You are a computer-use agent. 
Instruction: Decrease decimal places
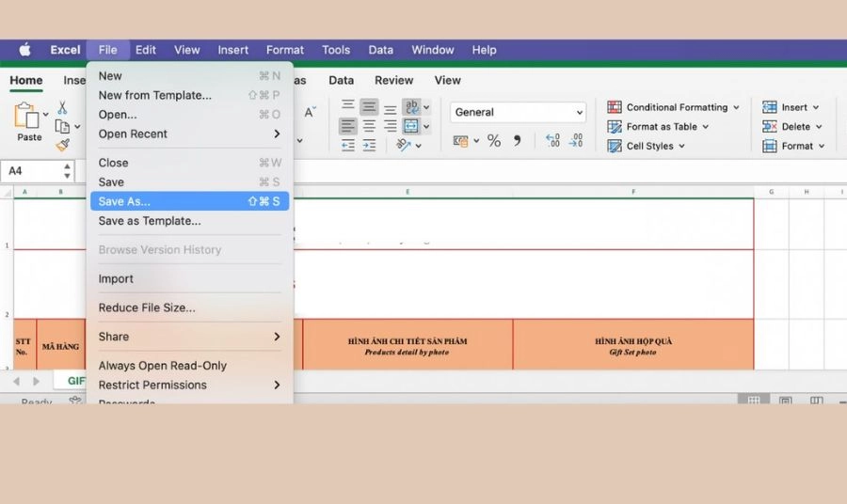coord(576,141)
